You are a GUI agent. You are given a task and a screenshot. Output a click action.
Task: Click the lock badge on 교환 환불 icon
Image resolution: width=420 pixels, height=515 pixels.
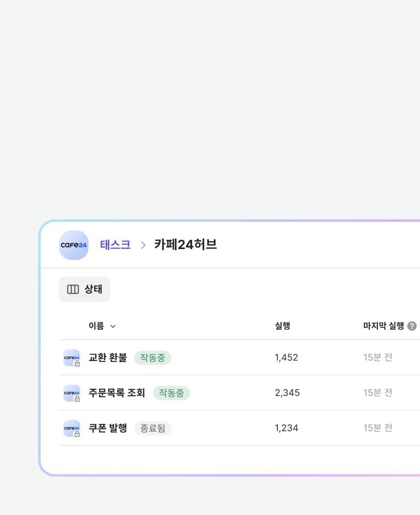[77, 363]
